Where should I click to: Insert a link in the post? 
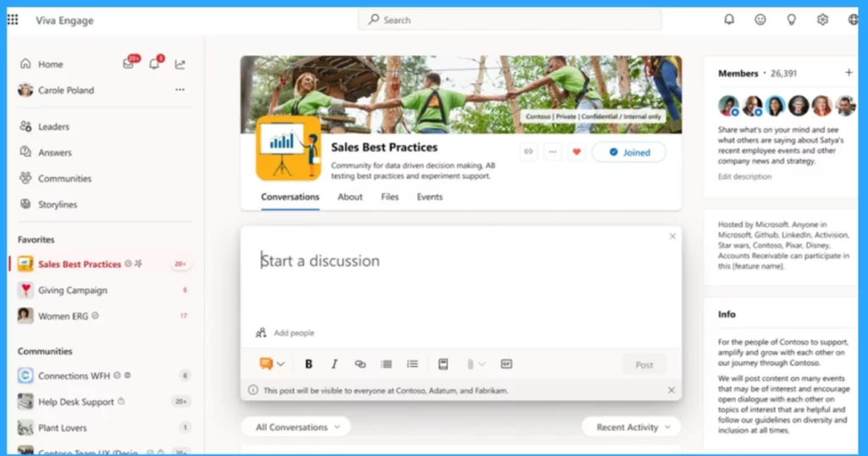(x=359, y=364)
